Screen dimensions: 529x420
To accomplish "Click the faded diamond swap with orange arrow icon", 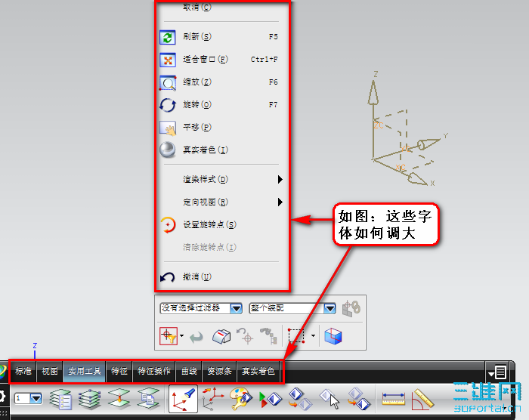I will pyautogui.click(x=359, y=399).
